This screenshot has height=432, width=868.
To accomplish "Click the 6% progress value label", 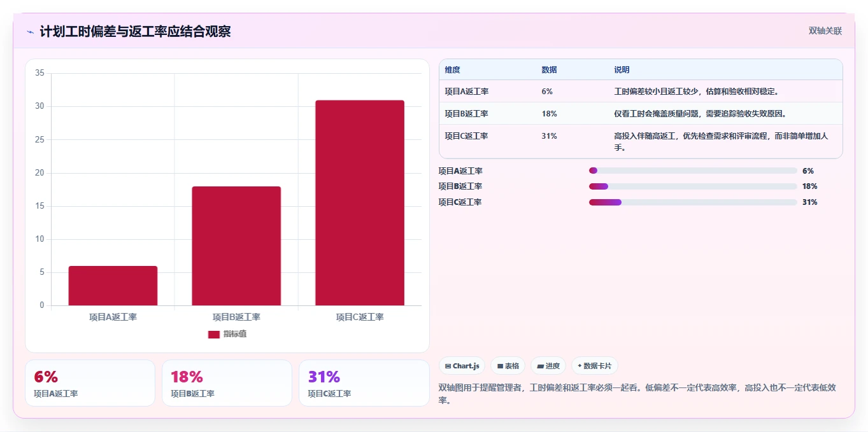I will click(808, 171).
